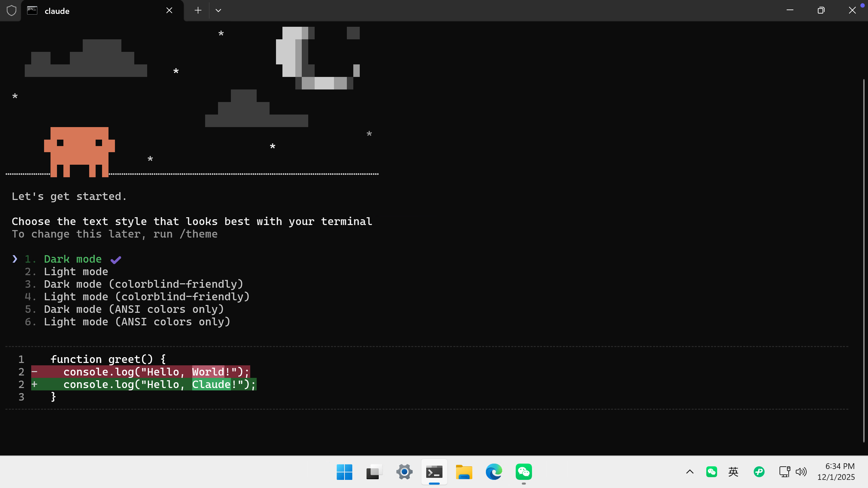Viewport: 868px width, 488px height.
Task: Open the volume speaker control
Action: click(801, 472)
